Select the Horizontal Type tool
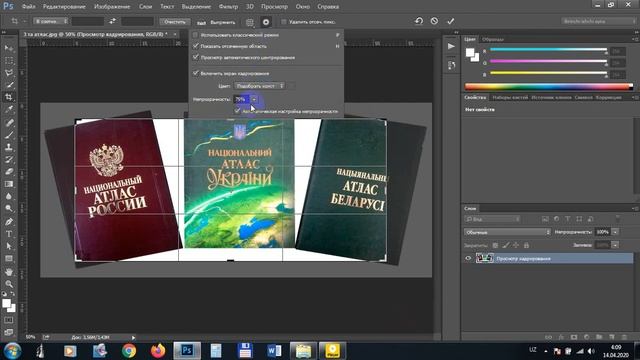This screenshot has height=360, width=640. [x=9, y=234]
